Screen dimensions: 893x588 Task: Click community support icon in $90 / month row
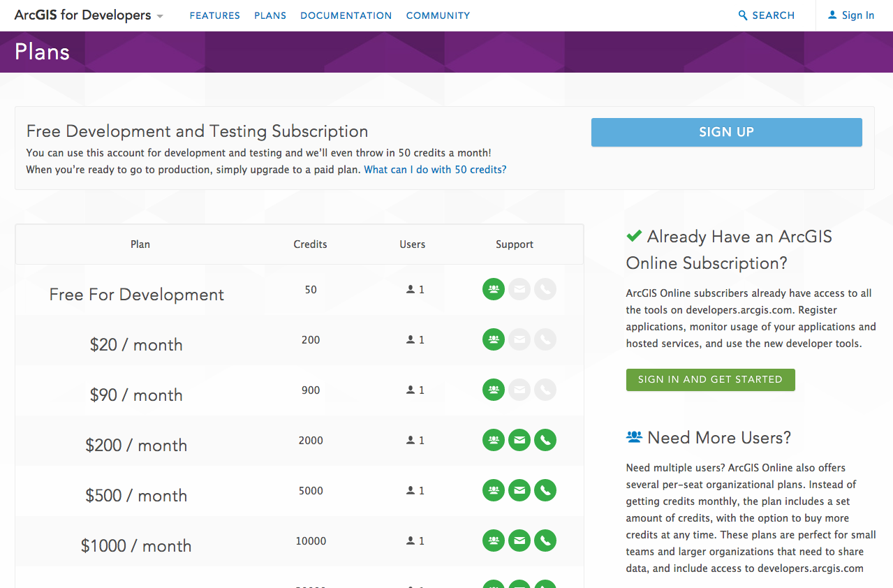[x=494, y=390]
